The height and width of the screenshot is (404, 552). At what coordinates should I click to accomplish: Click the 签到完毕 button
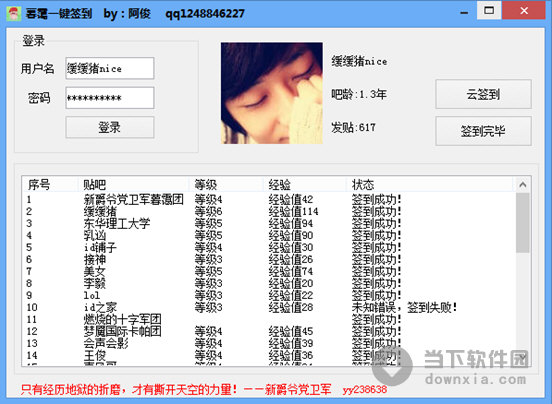tap(483, 131)
